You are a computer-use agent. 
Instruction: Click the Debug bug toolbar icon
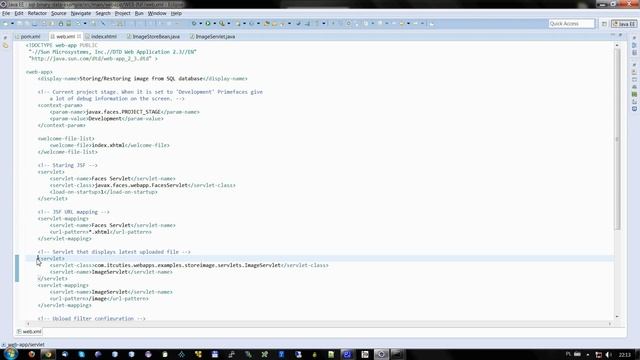pyautogui.click(x=194, y=24)
